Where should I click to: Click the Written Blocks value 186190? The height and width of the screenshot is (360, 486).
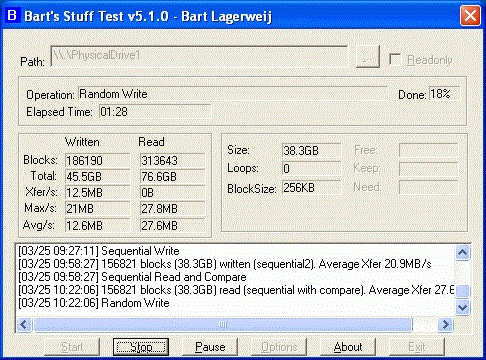(x=97, y=161)
